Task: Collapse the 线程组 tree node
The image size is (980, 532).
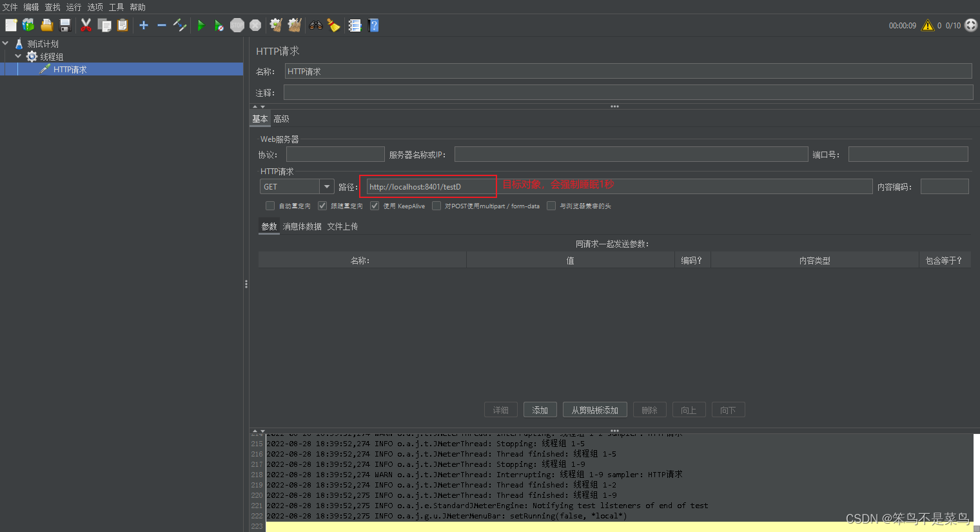Action: (18, 56)
